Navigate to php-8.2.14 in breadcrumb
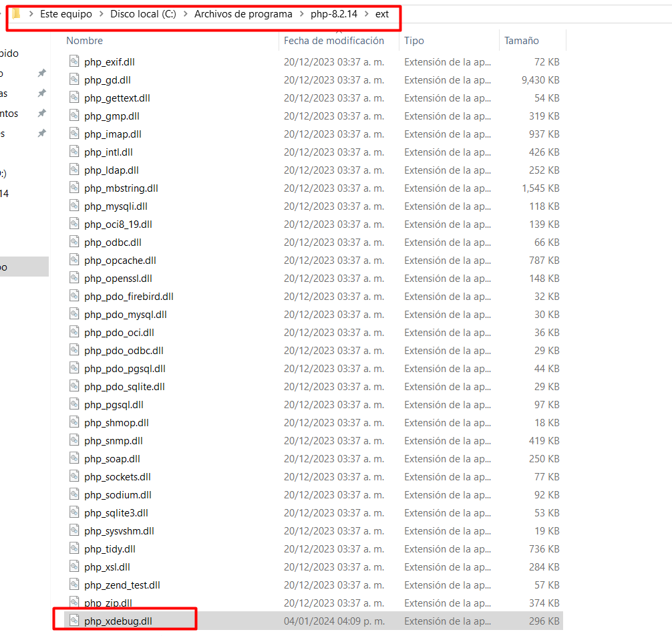This screenshot has height=636, width=672. [x=334, y=14]
